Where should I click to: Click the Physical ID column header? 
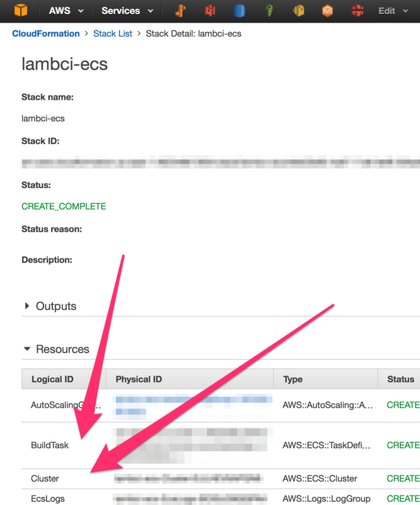[x=139, y=379]
